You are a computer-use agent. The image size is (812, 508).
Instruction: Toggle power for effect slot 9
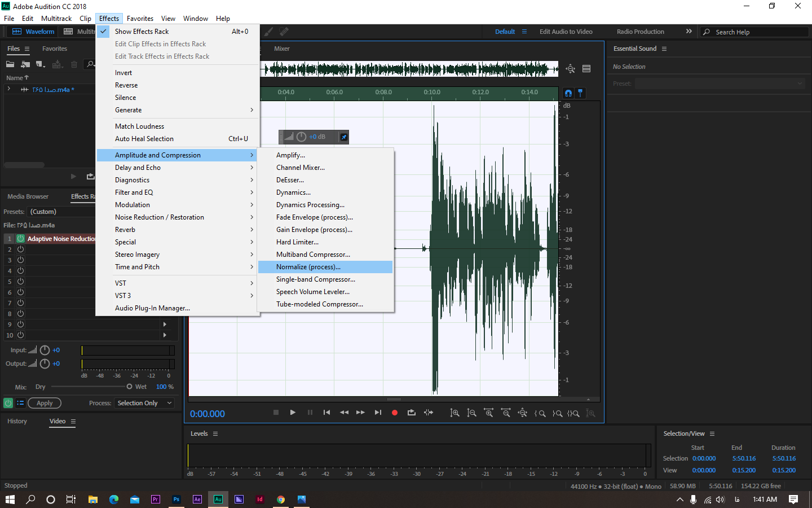pos(20,325)
